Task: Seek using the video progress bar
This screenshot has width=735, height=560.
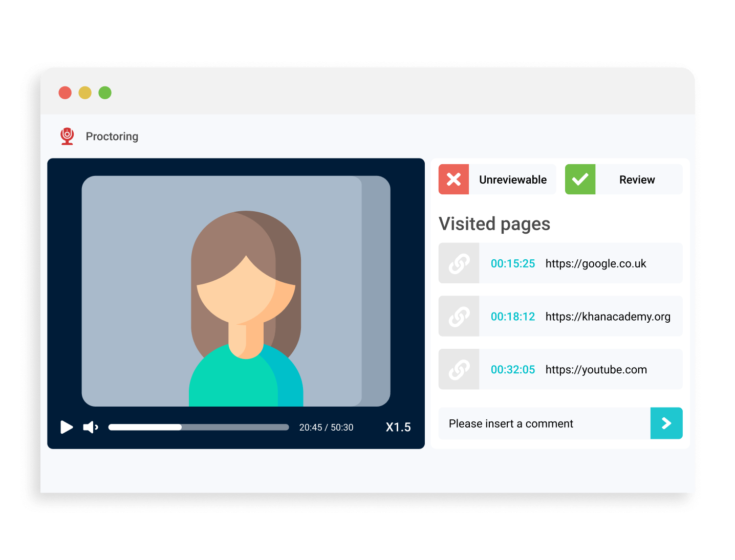Action: pyautogui.click(x=198, y=427)
